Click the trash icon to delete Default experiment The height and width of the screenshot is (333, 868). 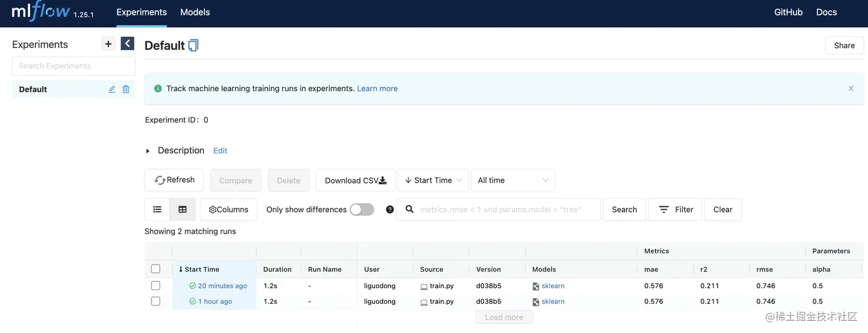click(126, 89)
